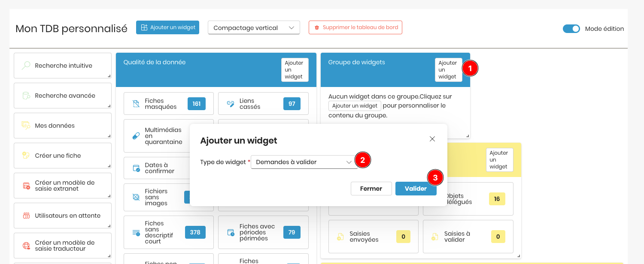Click resize handle of 'Recherche intuitive' widget
644x264 pixels.
109,76
